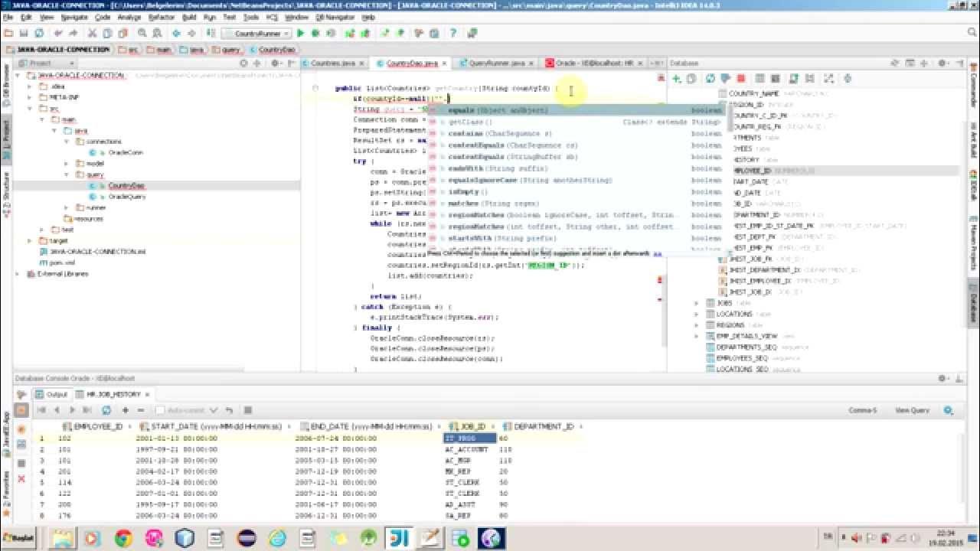Select the HR.JOB_HISTORY results tab
The width and height of the screenshot is (980, 551).
coord(113,395)
